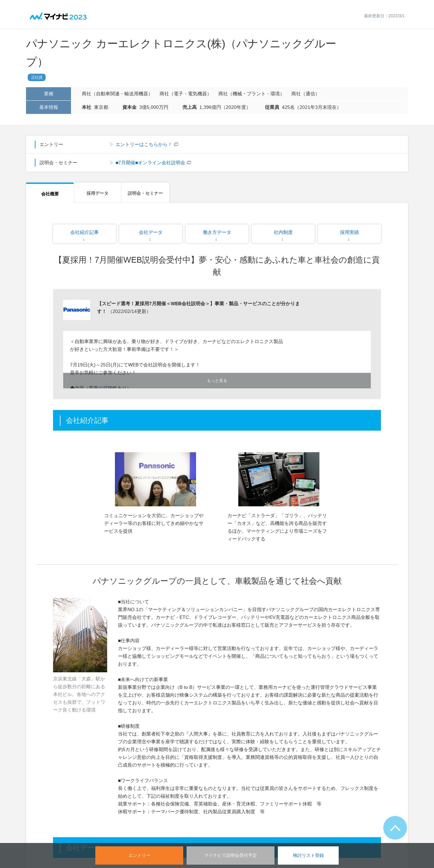Open the 会社概要 tab
This screenshot has height=868, width=434.
point(50,193)
